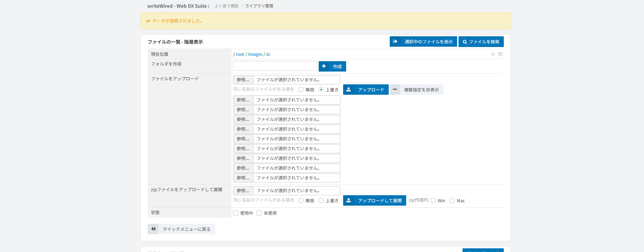Choose Mac as zip作成PC
This screenshot has width=644, height=252.
[x=452, y=201]
